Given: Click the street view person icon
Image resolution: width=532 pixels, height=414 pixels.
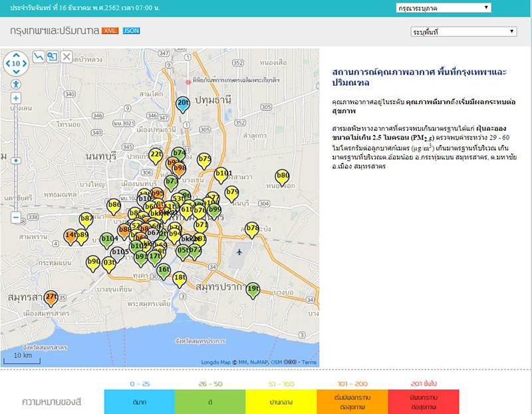Looking at the screenshot, I should pyautogui.click(x=16, y=84).
